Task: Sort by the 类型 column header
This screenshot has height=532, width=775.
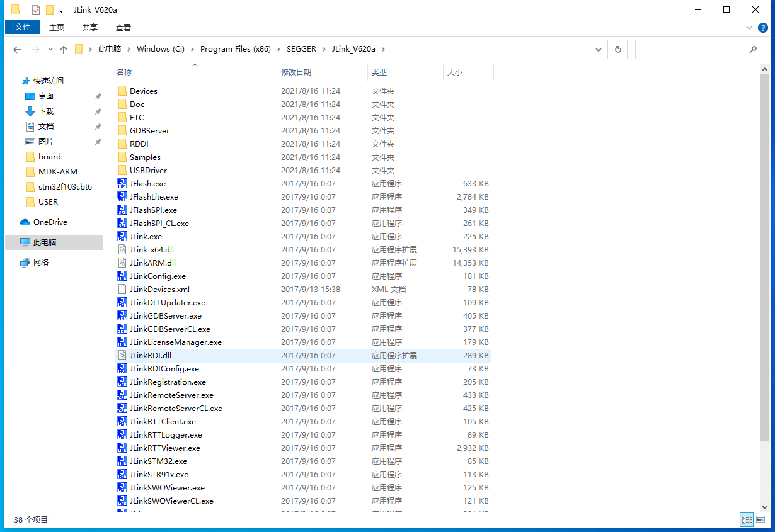Action: [x=406, y=72]
